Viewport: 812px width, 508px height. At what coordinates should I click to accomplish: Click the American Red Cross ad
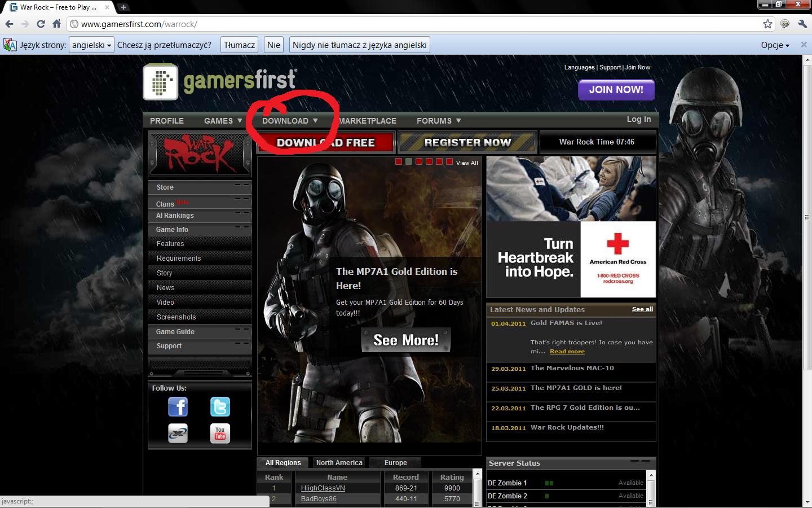click(x=571, y=227)
